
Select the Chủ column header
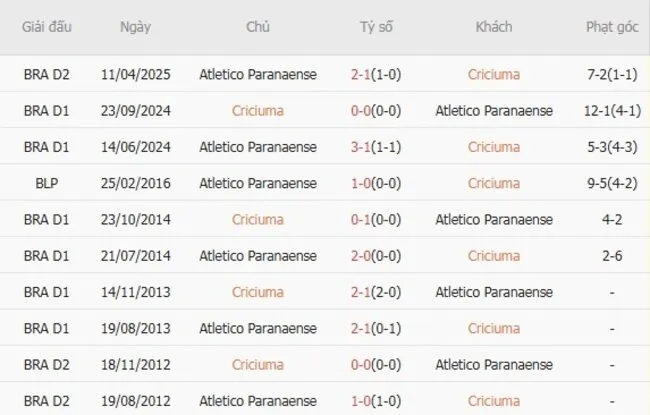pos(257,27)
